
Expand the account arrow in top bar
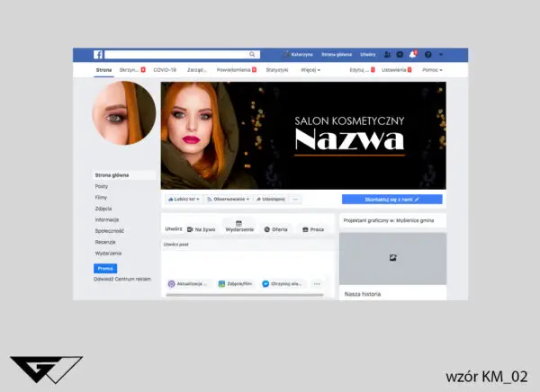[x=440, y=55]
